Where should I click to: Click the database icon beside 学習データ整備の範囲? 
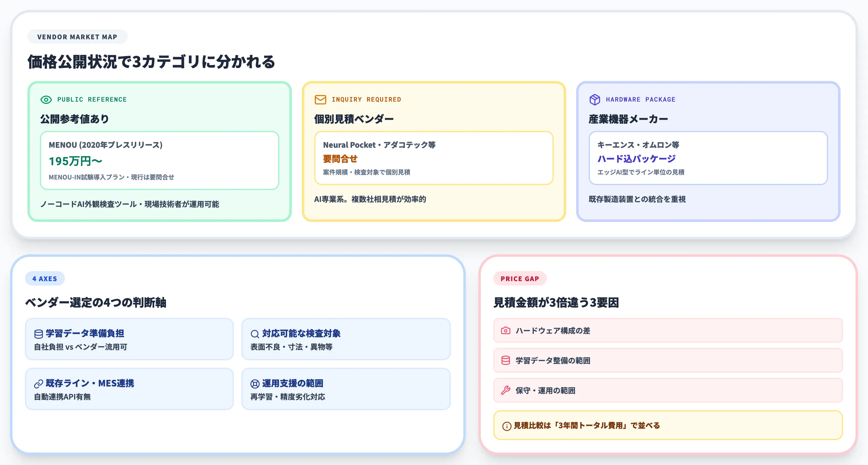505,361
